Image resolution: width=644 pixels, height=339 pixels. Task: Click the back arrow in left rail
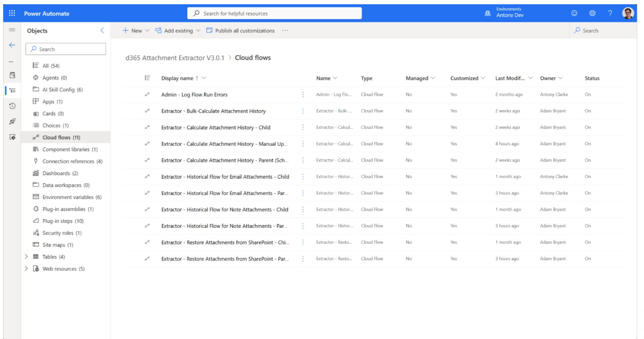click(x=12, y=45)
